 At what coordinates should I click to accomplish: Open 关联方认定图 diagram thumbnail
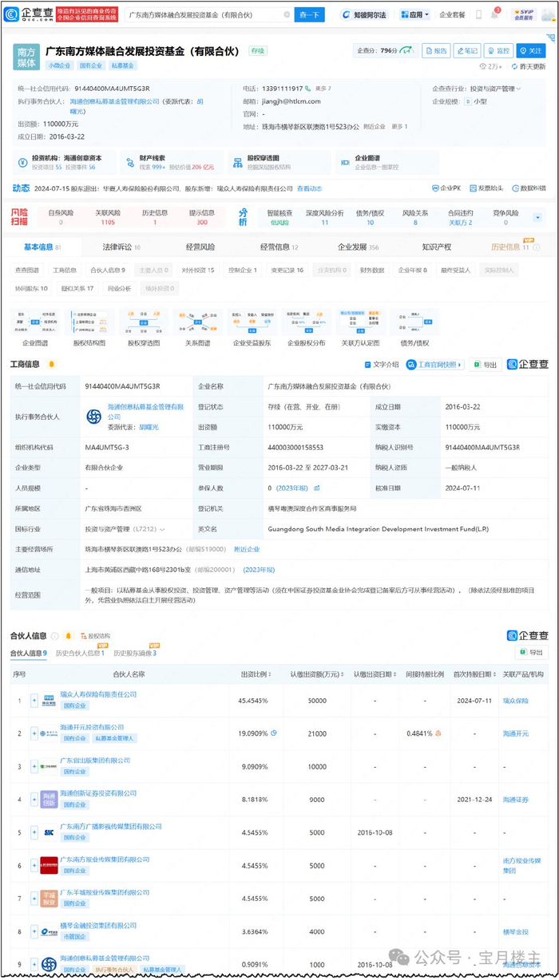tap(360, 322)
